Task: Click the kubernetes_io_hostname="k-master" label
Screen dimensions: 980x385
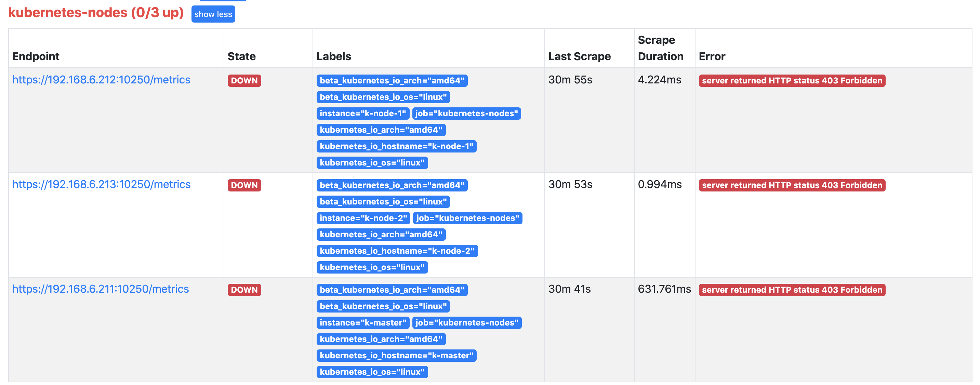Action: pyautogui.click(x=396, y=355)
